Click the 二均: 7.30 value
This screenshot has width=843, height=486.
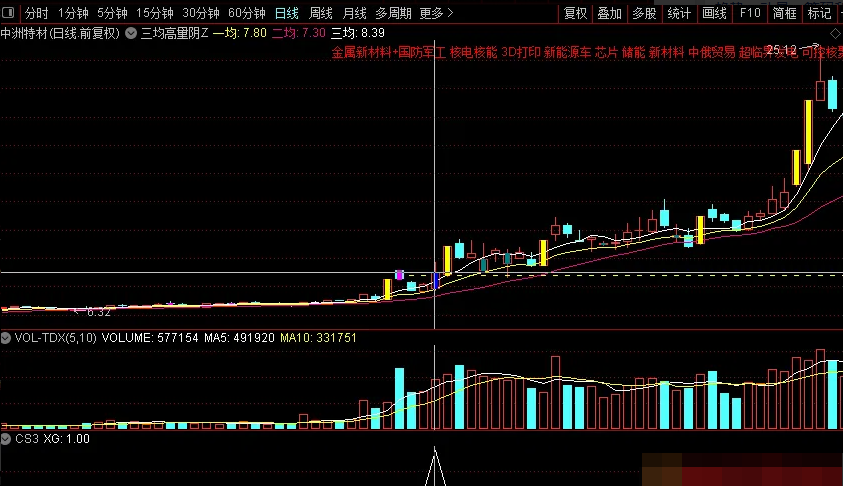pyautogui.click(x=298, y=33)
